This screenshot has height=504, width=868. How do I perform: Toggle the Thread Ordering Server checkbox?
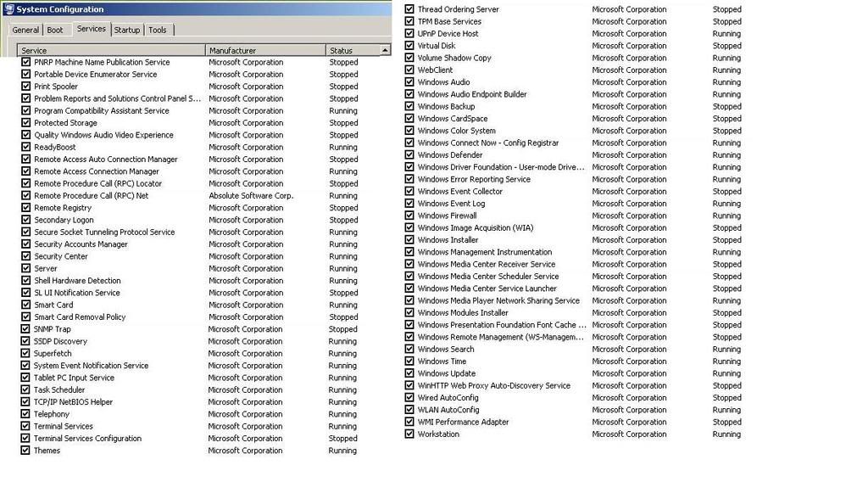point(409,8)
